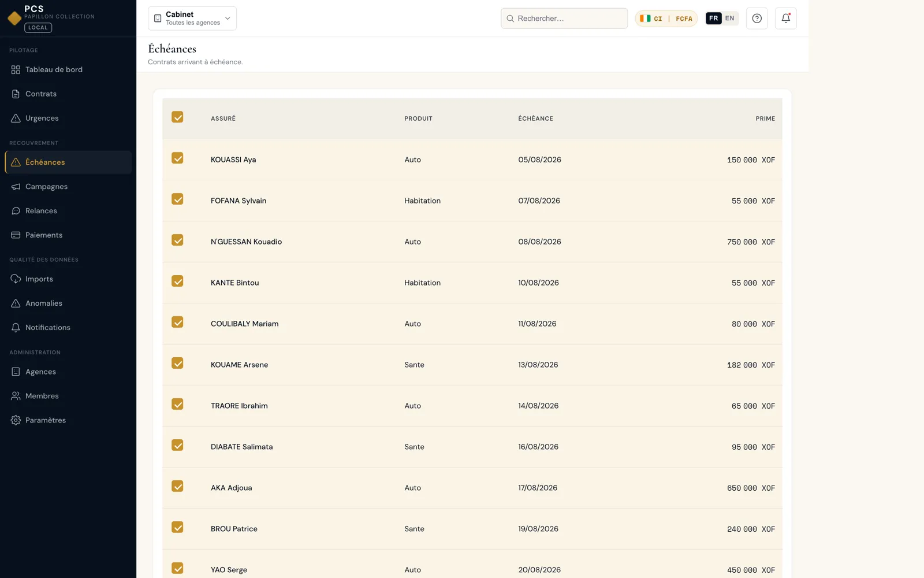The height and width of the screenshot is (578, 924).
Task: Click the search magnifier icon
Action: tap(511, 18)
